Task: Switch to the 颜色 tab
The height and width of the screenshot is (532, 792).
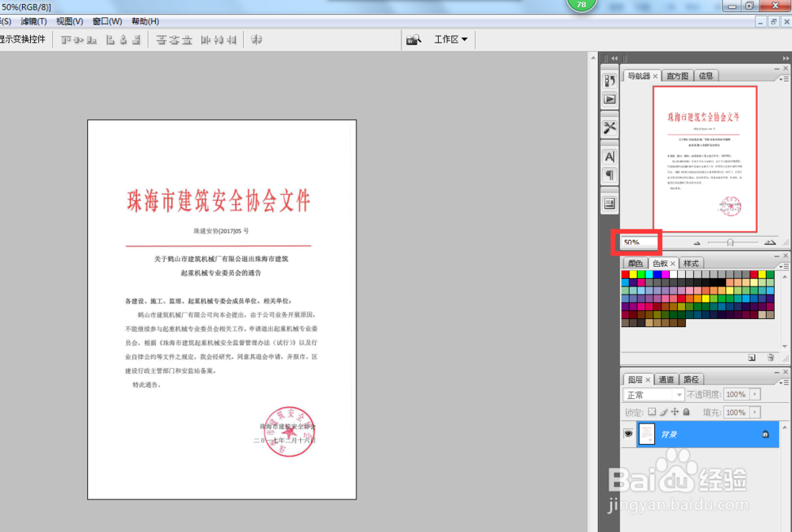Action: 635,263
